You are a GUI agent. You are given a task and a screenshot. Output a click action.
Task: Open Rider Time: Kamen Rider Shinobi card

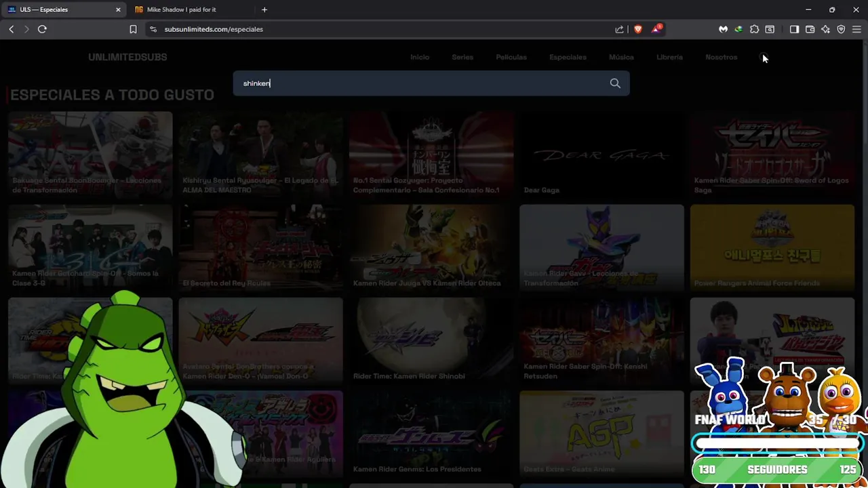click(x=431, y=341)
